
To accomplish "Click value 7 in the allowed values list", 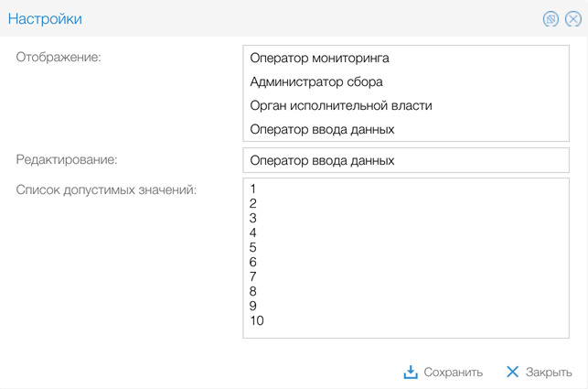I will (253, 277).
